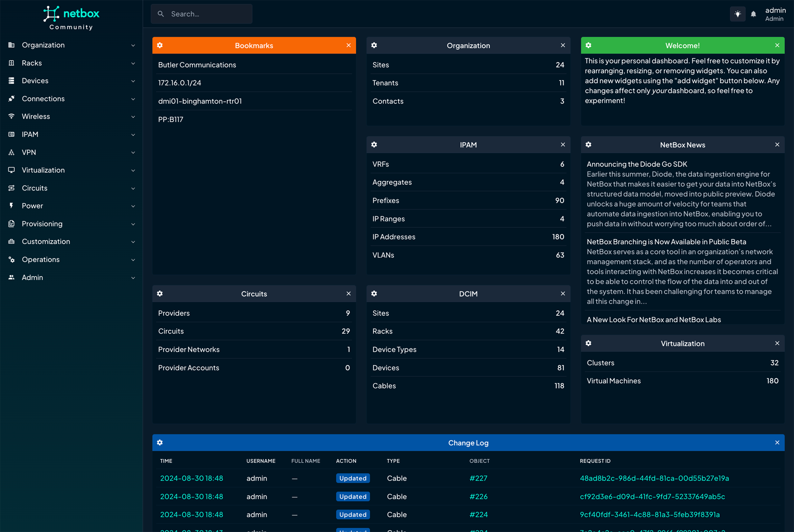This screenshot has height=532, width=794.
Task: Click the notification bell icon
Action: tap(753, 14)
